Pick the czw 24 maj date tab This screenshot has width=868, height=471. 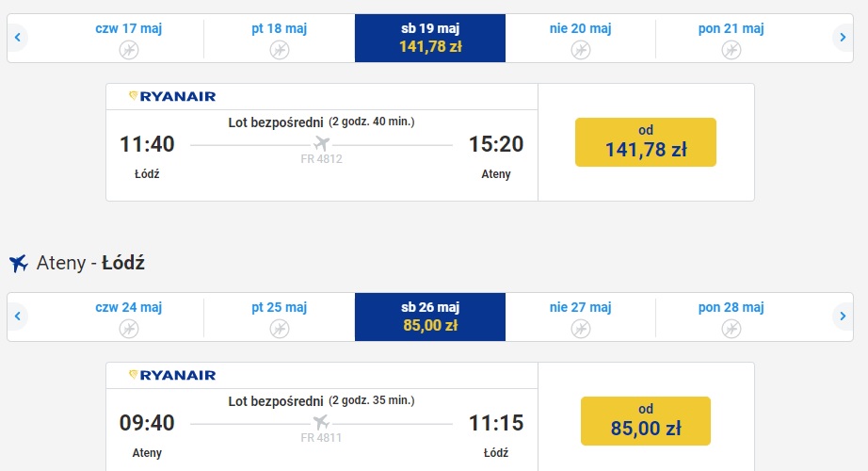click(x=128, y=317)
